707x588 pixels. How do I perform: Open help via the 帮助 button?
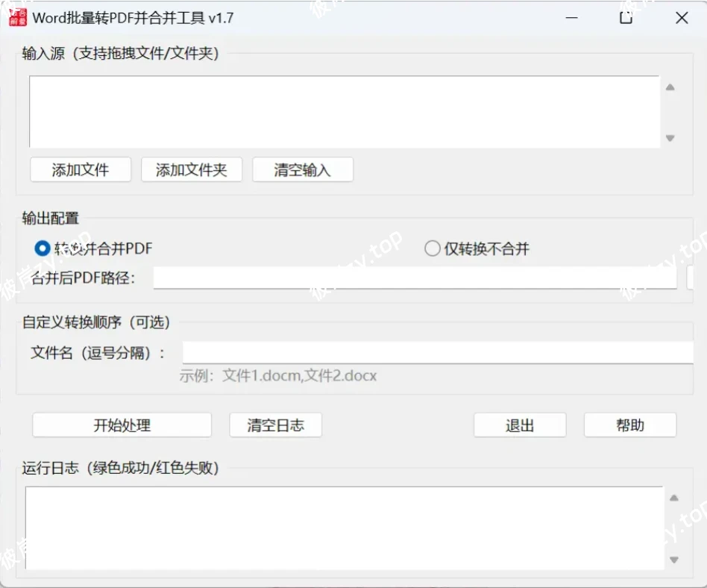click(x=630, y=425)
